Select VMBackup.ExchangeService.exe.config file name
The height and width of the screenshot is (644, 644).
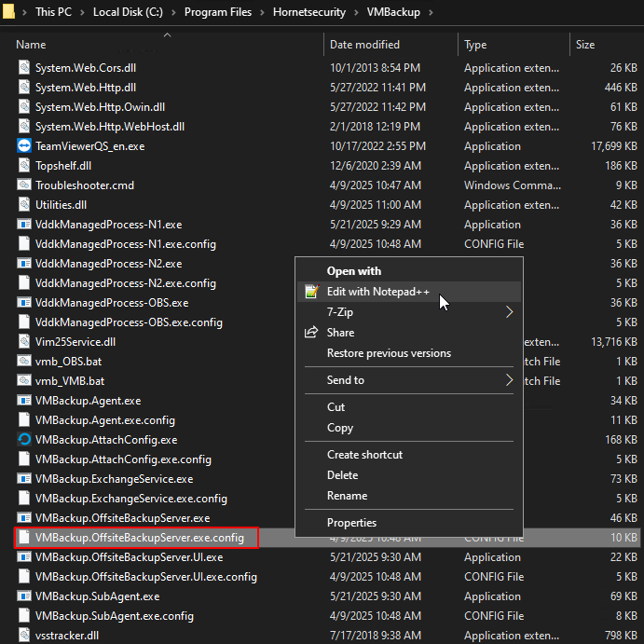point(131,499)
